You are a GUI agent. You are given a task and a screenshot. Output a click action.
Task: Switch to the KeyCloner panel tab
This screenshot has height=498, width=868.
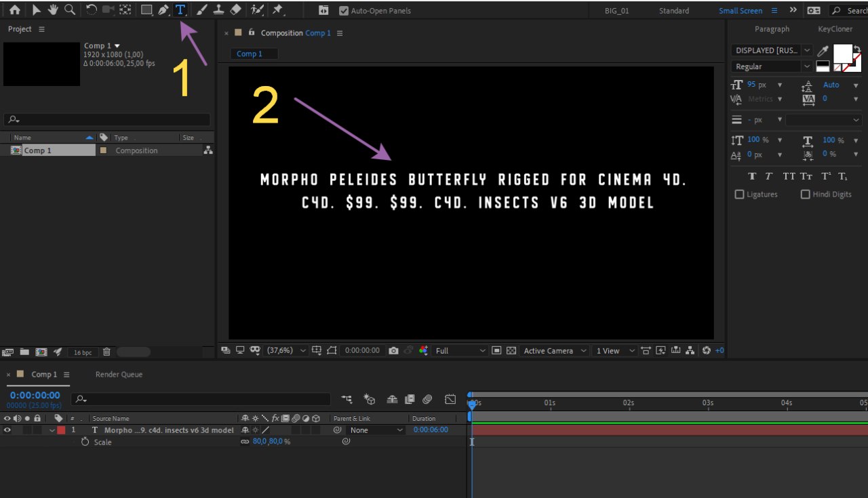click(835, 29)
